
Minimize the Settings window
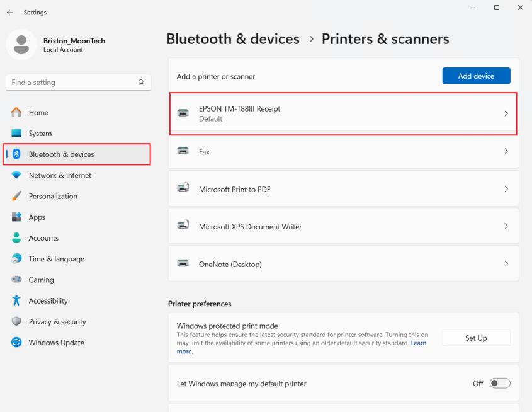(x=473, y=8)
